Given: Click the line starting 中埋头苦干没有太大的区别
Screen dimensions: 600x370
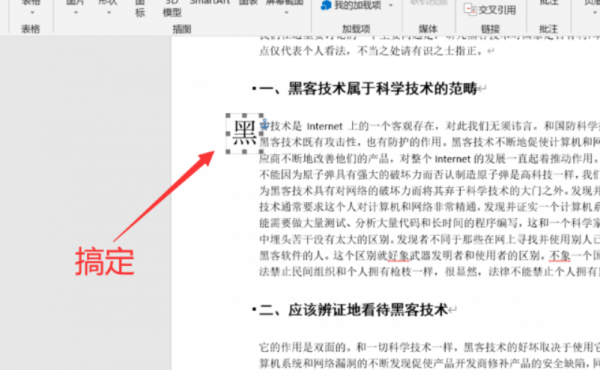Looking at the screenshot, I should coord(429,239).
